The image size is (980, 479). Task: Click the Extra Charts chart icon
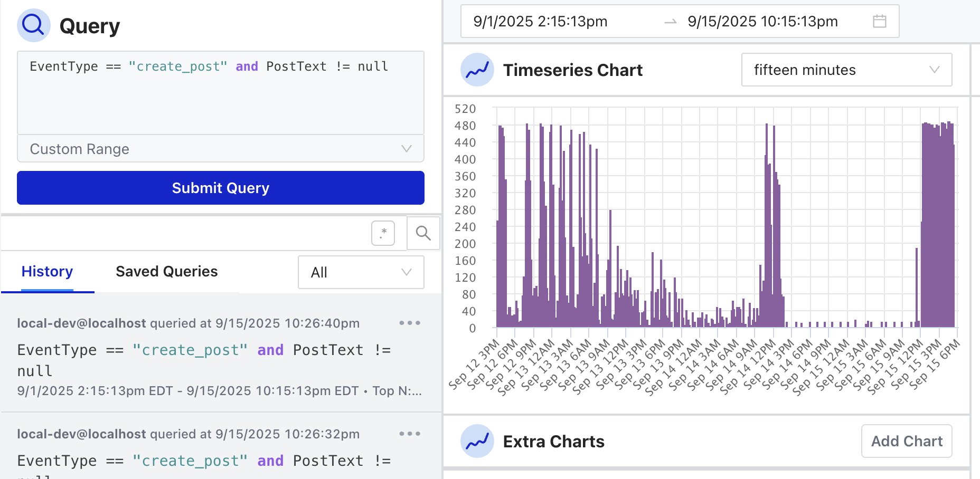point(477,441)
